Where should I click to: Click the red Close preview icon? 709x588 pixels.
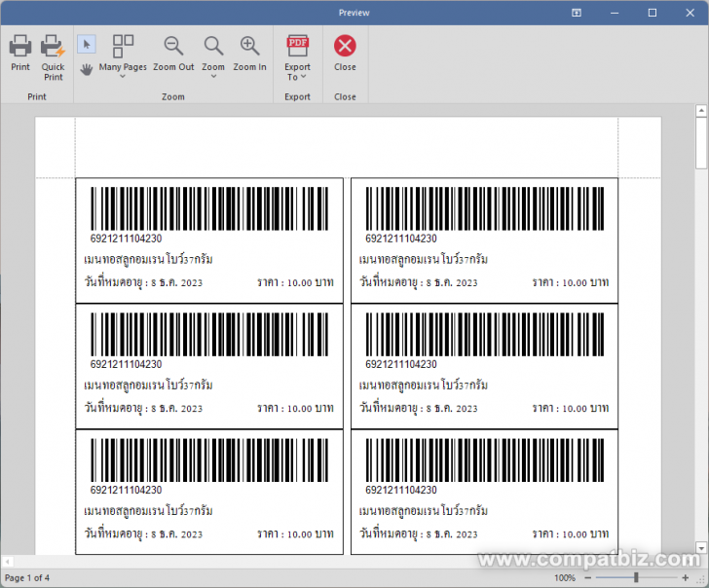pos(345,46)
